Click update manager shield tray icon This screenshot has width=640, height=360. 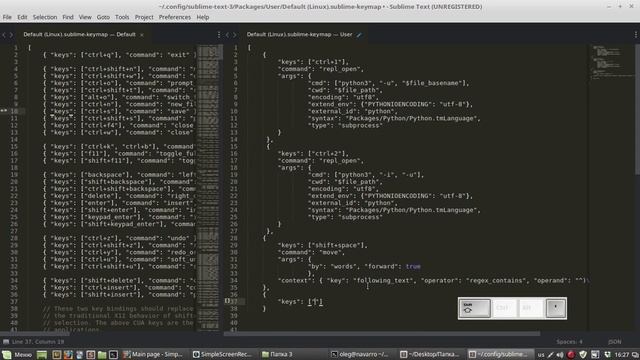coord(583,355)
